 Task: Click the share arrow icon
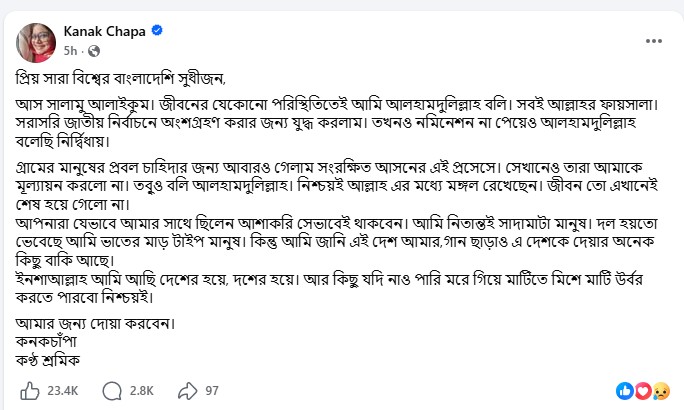185,390
